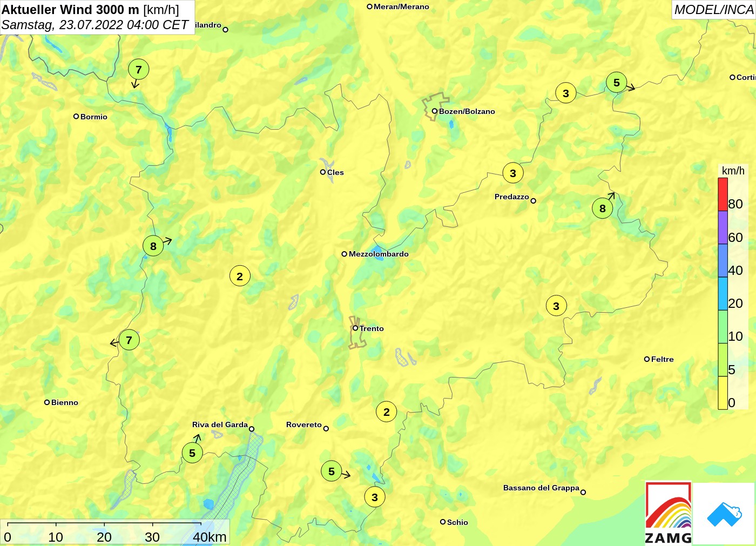The width and height of the screenshot is (756, 546).
Task: Select the Predazzo location dot
Action: (x=533, y=201)
